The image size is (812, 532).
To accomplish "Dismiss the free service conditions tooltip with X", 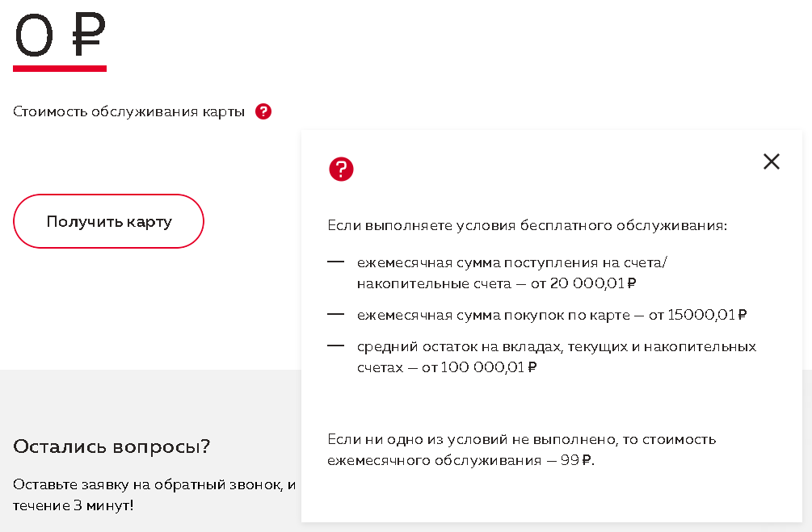I will coord(772,161).
